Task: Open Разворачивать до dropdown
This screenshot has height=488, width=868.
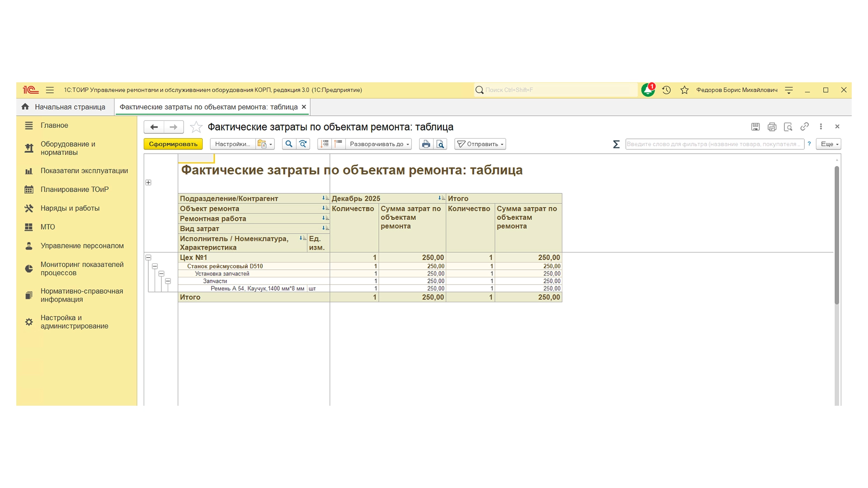Action: pos(379,144)
